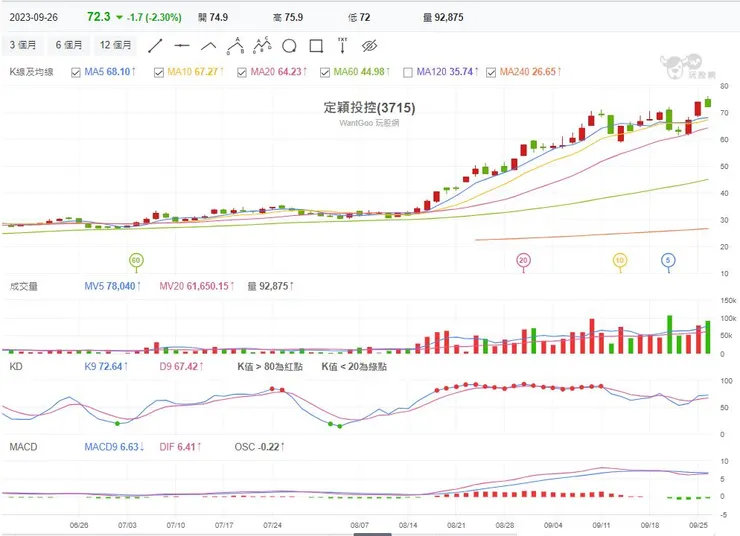Enable the MA120 moving average checkbox
This screenshot has width=740, height=536.
tap(409, 72)
